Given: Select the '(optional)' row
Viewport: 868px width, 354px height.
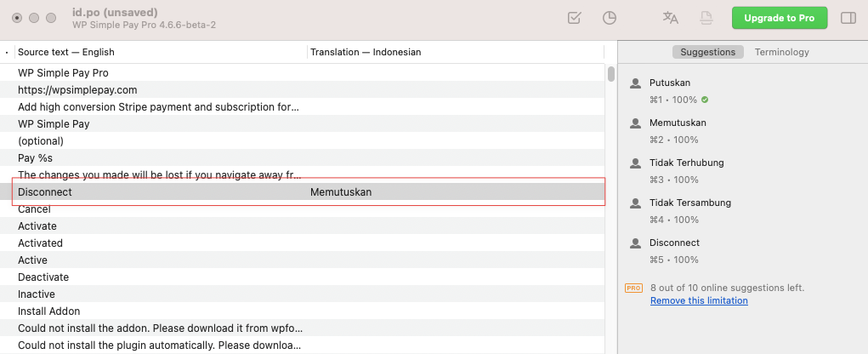Looking at the screenshot, I should click(303, 140).
